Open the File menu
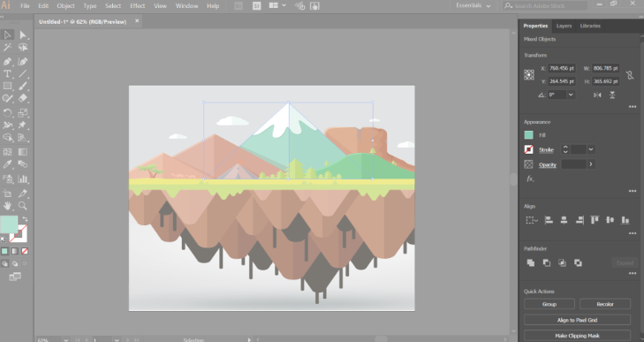 click(x=25, y=6)
